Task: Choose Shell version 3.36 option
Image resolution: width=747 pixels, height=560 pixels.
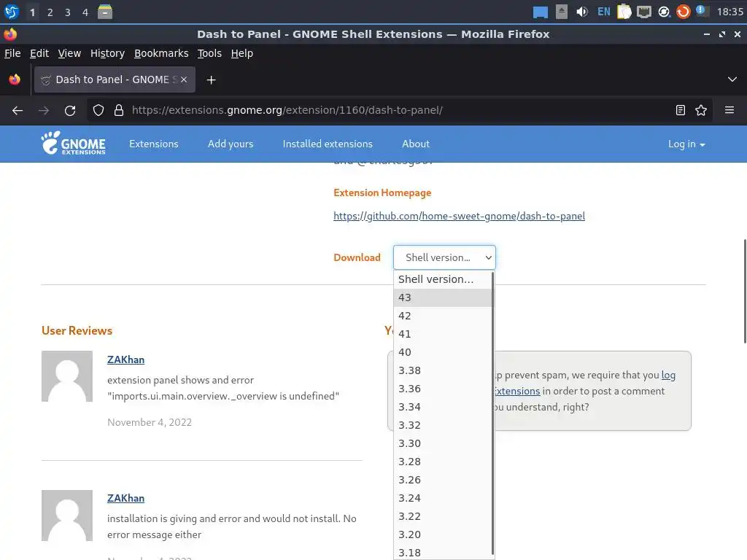Action: click(x=443, y=389)
